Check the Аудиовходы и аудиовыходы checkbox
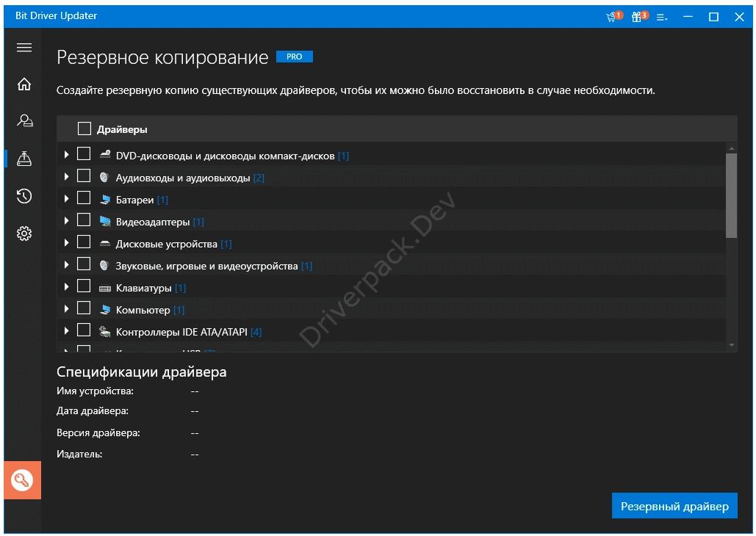This screenshot has width=756, height=536. [84, 176]
